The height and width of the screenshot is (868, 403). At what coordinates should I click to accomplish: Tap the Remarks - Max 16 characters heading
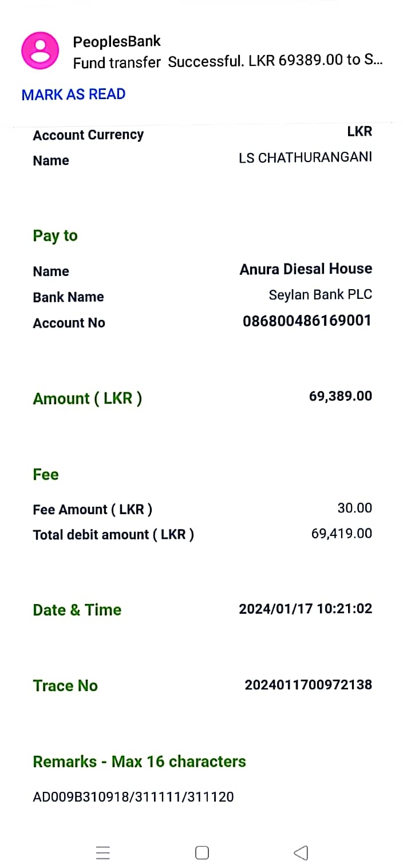(139, 762)
